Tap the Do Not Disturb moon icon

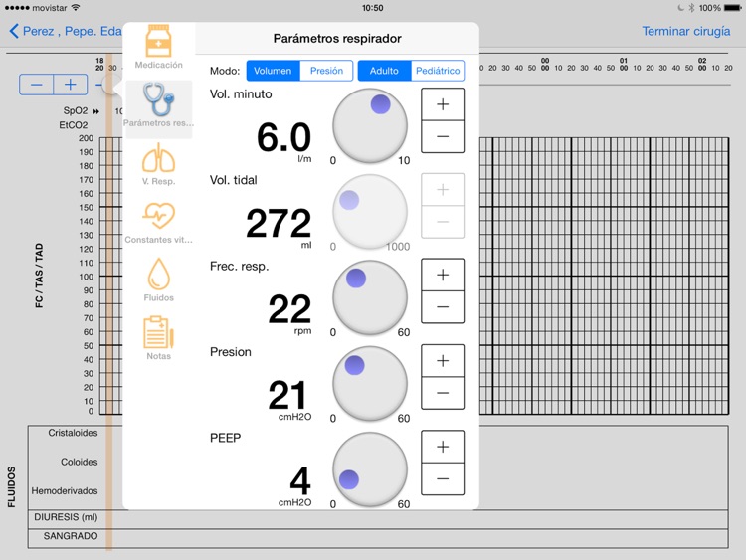pos(680,8)
